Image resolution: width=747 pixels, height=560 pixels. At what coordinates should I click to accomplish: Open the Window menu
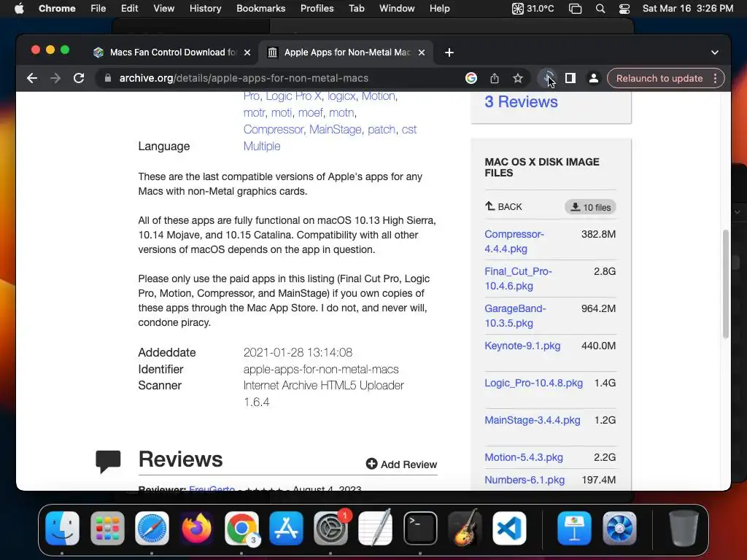tap(397, 8)
